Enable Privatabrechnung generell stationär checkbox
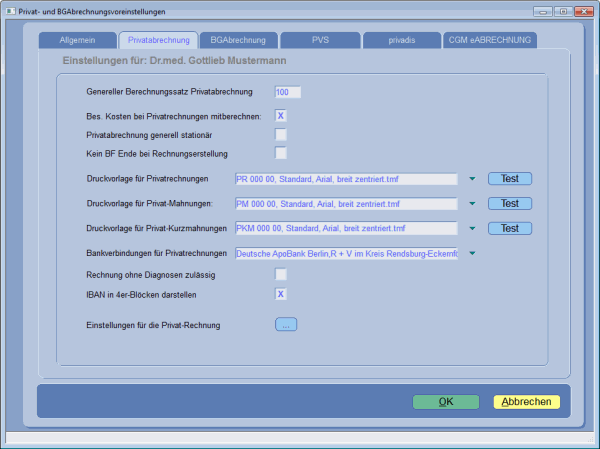 [x=281, y=135]
